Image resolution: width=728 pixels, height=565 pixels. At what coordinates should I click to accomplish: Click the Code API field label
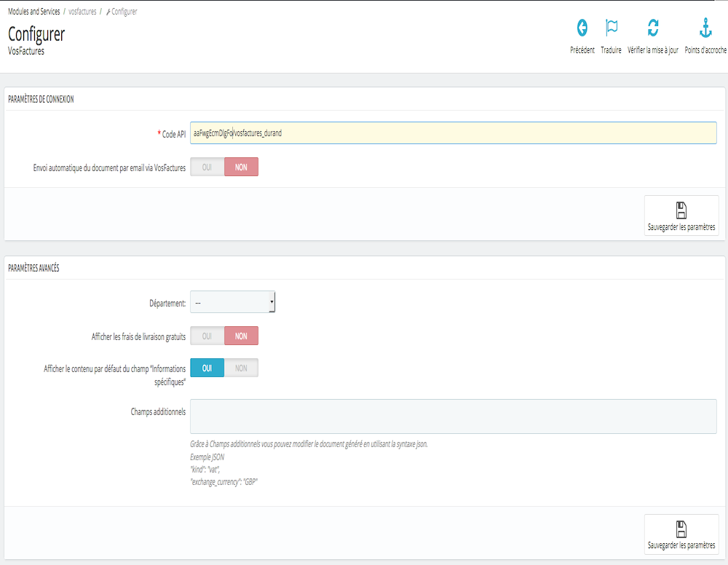[x=174, y=134]
